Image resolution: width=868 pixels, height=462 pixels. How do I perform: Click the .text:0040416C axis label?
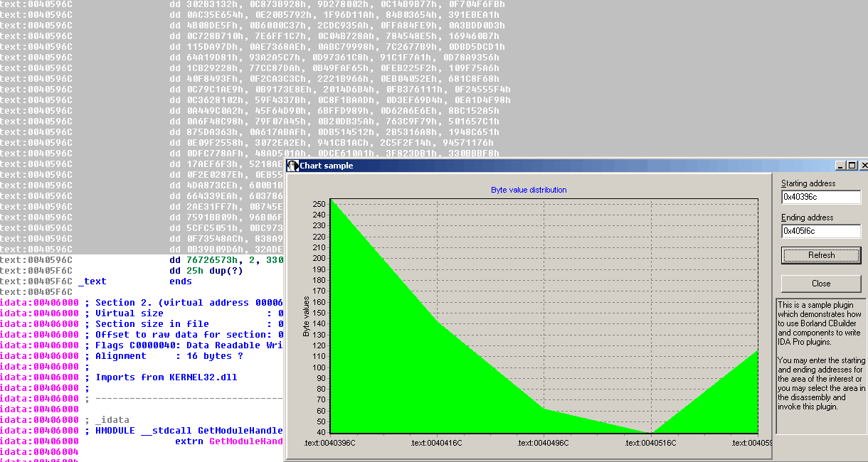pyautogui.click(x=437, y=443)
